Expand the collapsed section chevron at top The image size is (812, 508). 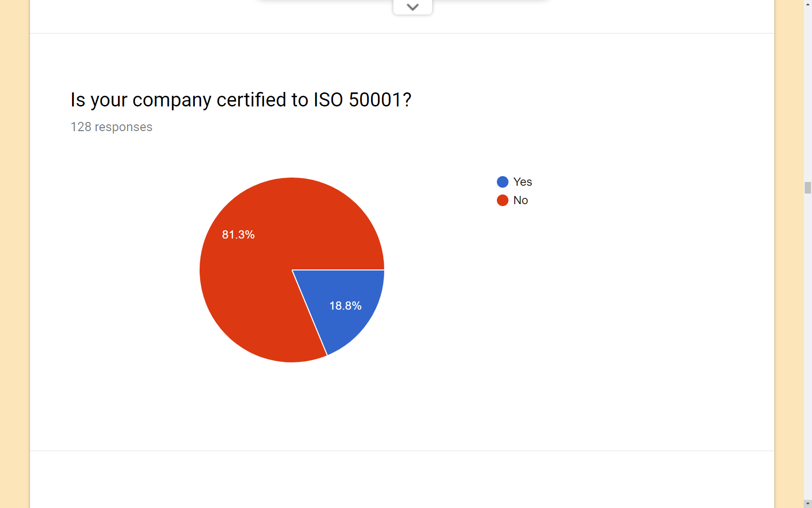(x=412, y=7)
